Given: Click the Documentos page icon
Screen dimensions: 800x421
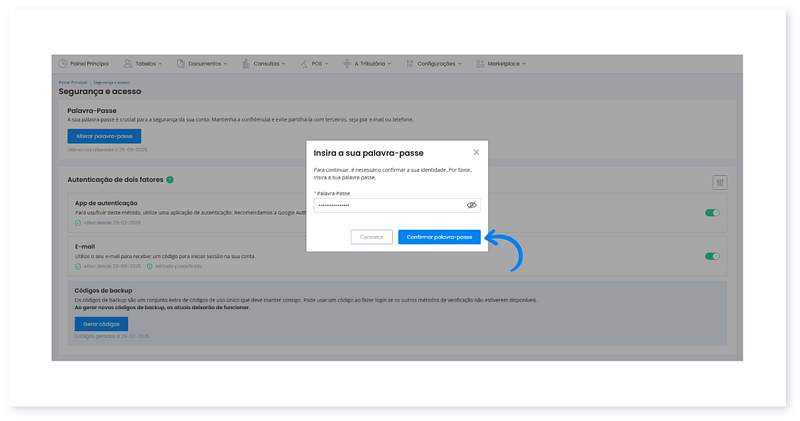Looking at the screenshot, I should pos(181,63).
